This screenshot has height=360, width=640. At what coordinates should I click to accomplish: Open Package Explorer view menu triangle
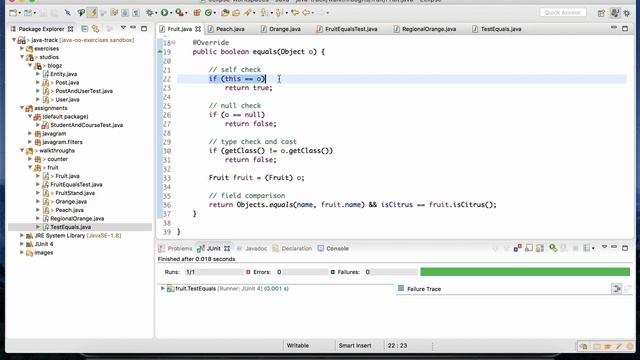123,28
